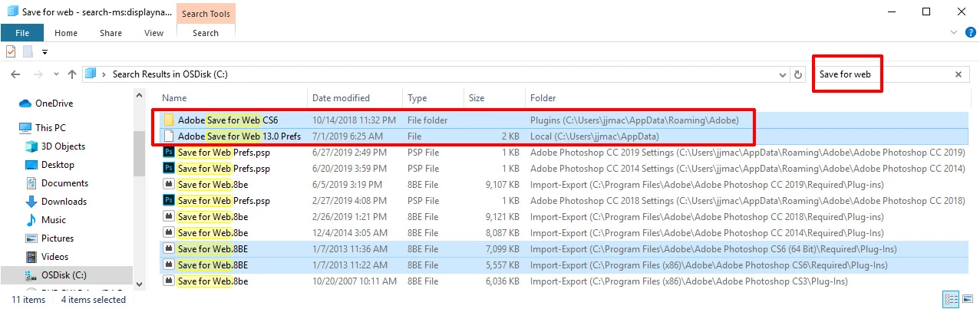Image resolution: width=980 pixels, height=309 pixels.
Task: Open the Share ribbon tab
Action: 111,33
